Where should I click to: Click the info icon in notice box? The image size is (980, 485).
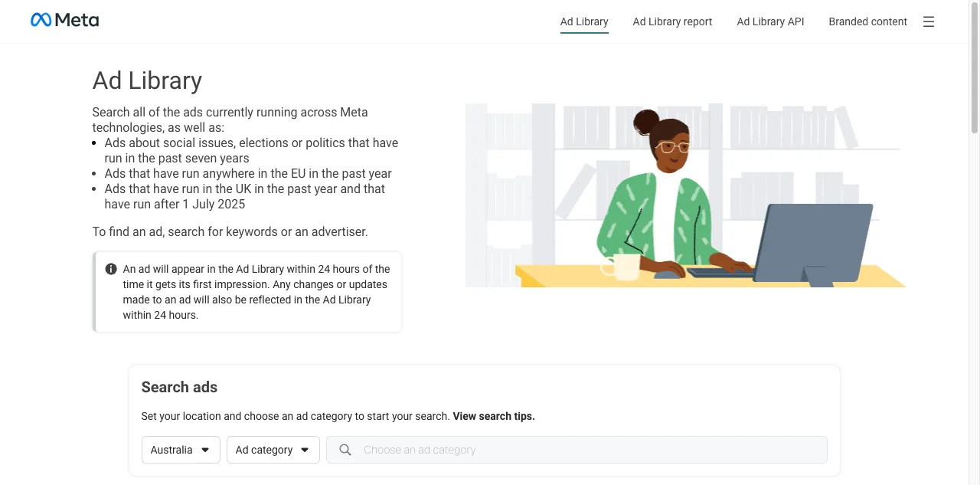click(x=111, y=269)
